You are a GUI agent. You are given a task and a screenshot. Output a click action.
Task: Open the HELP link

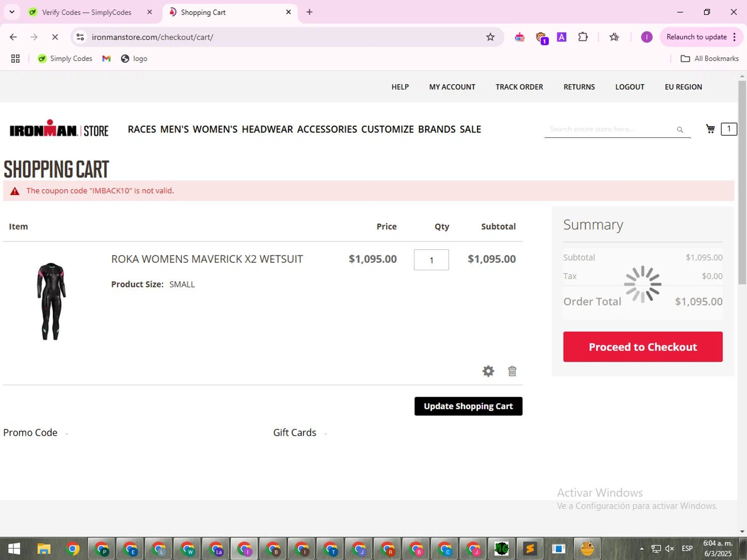click(x=400, y=87)
